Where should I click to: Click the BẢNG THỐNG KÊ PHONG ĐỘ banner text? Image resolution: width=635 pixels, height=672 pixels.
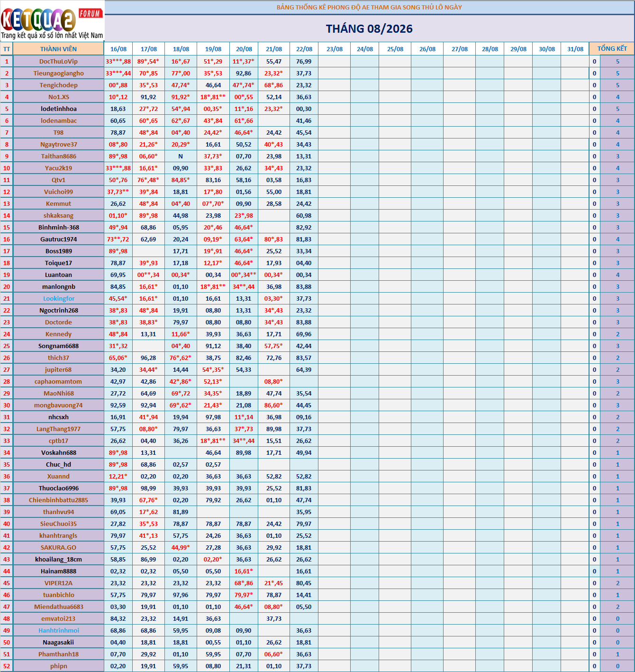369,7
